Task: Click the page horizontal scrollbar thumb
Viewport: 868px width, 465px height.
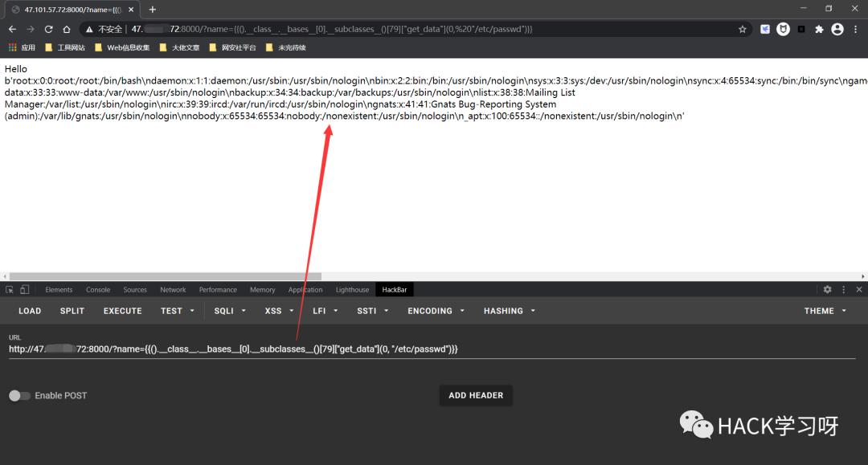Action: (165, 276)
